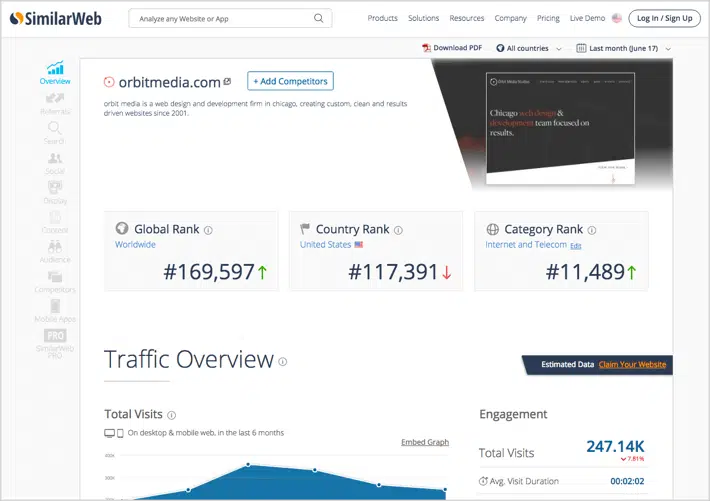Open the Social sidebar icon
Viewport: 710px width, 501px height.
55,163
